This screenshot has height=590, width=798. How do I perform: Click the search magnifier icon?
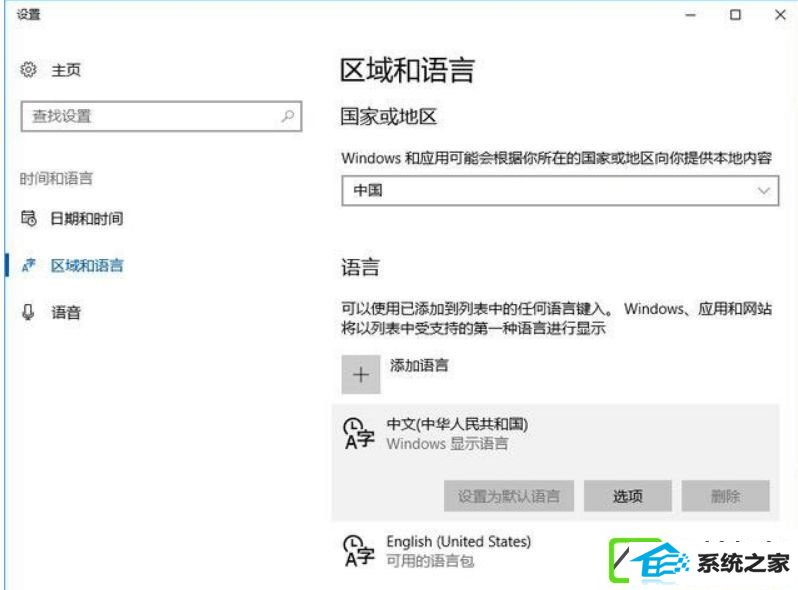(x=288, y=117)
